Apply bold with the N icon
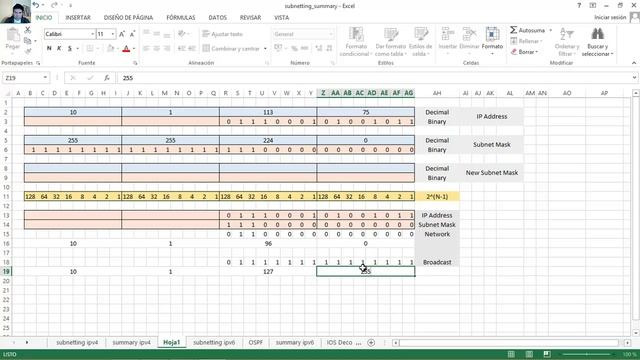Viewport: 640px width, 360px height. click(x=49, y=49)
